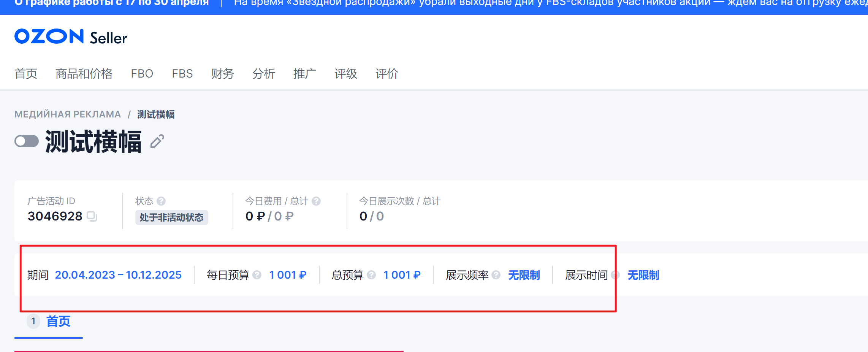Edit the daily budget value 1 001 ₽
The height and width of the screenshot is (352, 868).
pyautogui.click(x=288, y=275)
